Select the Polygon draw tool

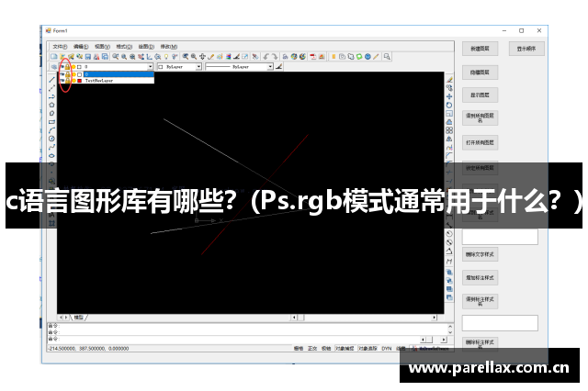tap(51, 105)
